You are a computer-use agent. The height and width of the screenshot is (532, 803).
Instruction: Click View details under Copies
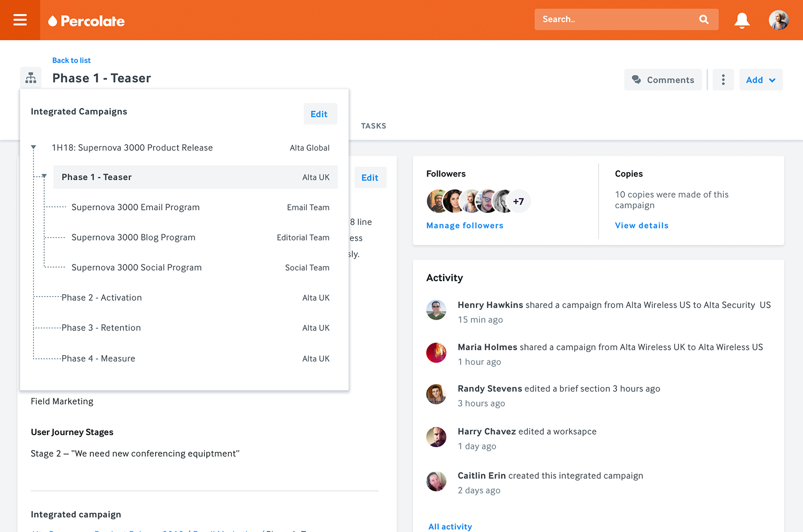[x=642, y=225]
